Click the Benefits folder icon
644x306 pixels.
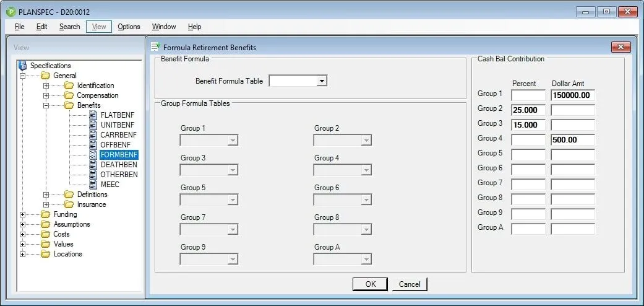[69, 105]
